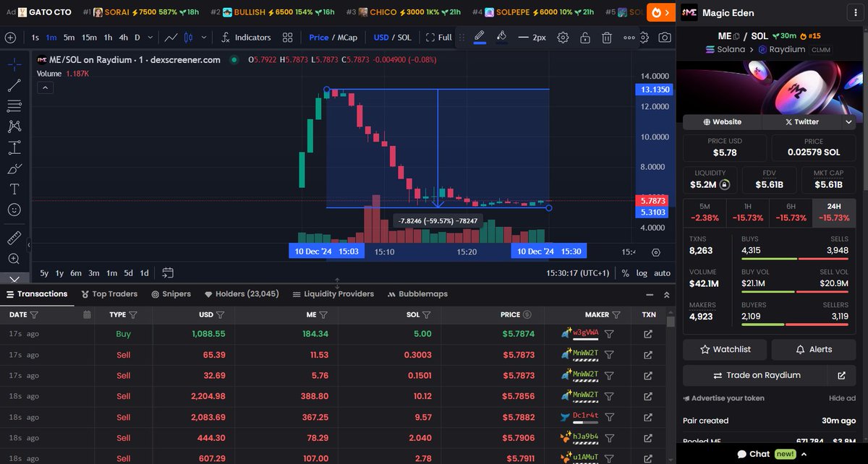The width and height of the screenshot is (868, 464).
Task: Switch to line chart style
Action: point(171,38)
